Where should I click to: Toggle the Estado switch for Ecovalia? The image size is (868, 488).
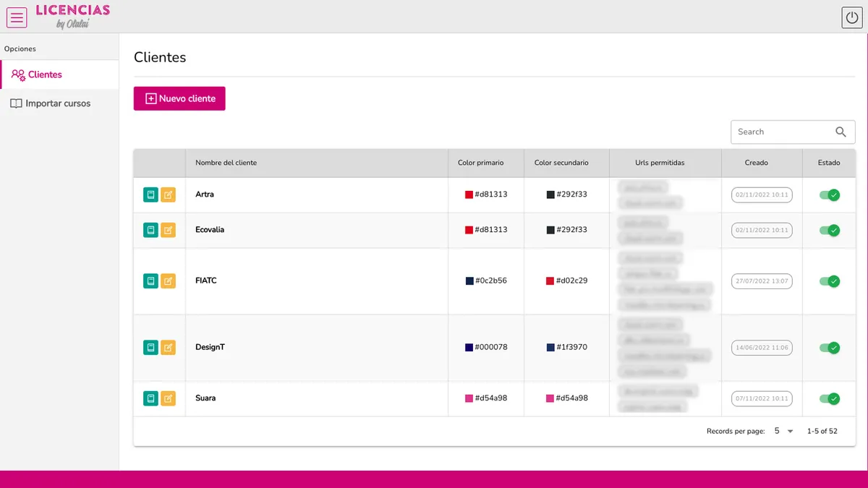(830, 230)
